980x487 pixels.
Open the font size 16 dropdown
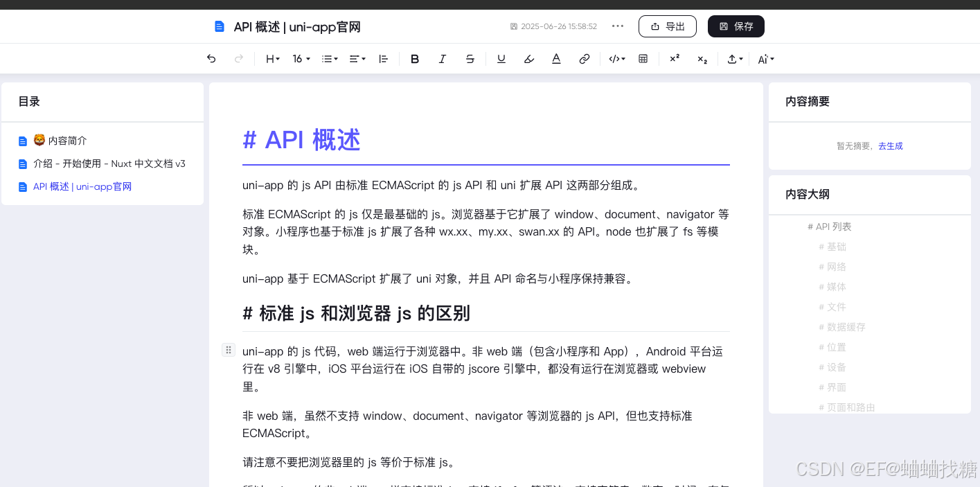[x=301, y=59]
